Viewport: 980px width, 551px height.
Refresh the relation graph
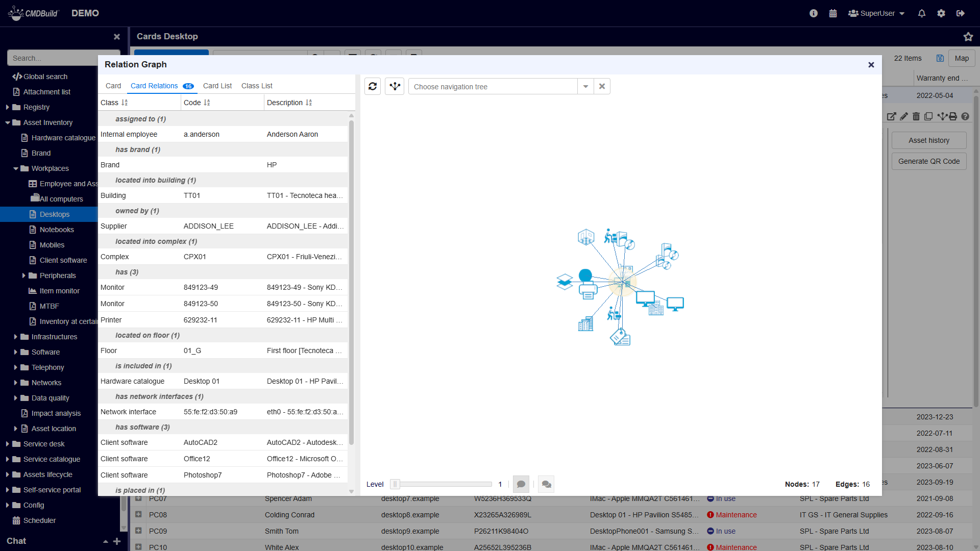tap(373, 86)
